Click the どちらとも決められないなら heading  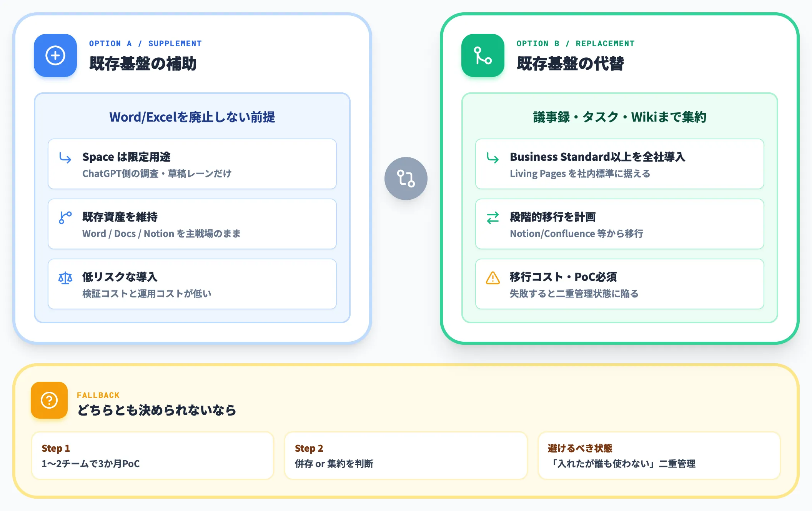(x=156, y=410)
